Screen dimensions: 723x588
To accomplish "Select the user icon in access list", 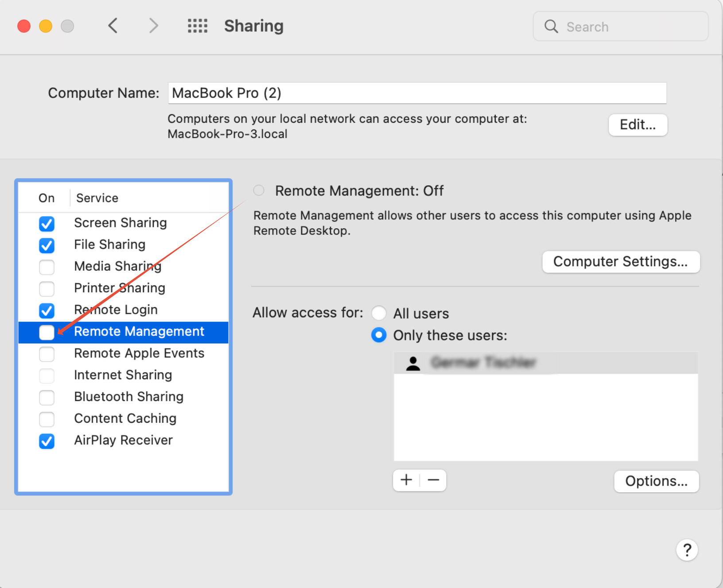I will [413, 363].
